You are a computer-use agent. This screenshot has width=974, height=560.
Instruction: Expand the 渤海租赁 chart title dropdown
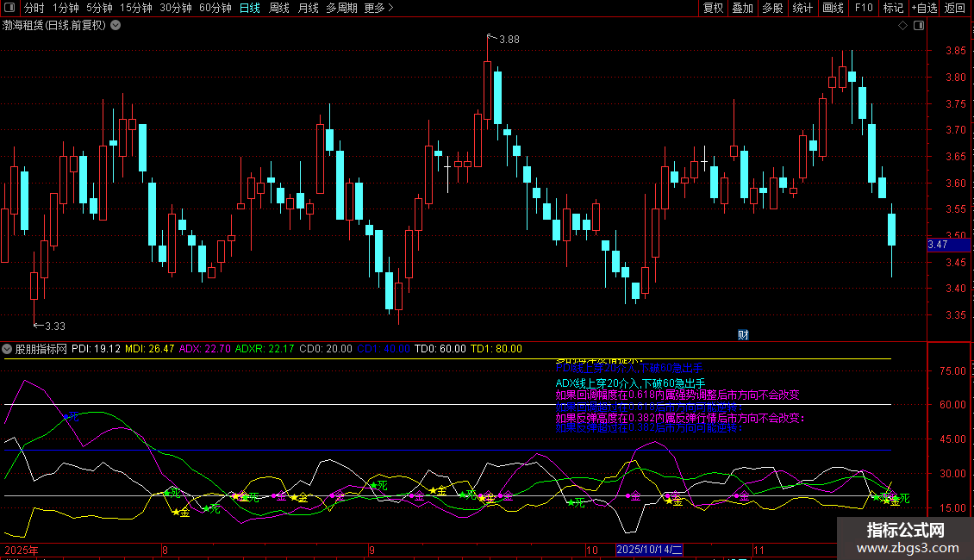click(116, 26)
